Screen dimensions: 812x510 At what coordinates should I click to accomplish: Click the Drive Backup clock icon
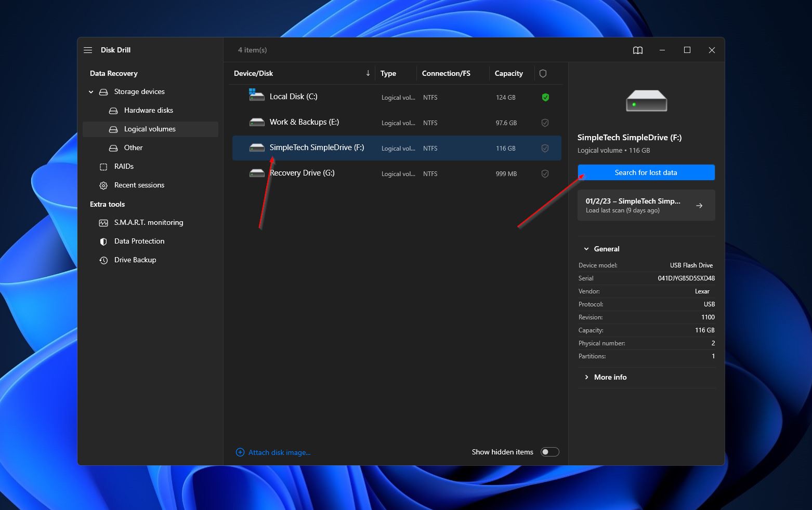click(x=103, y=260)
